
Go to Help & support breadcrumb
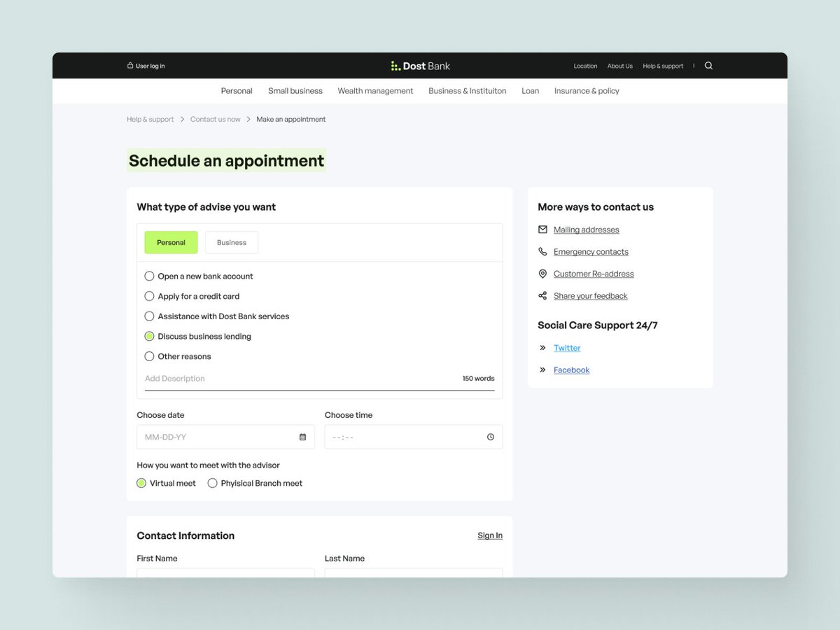click(150, 120)
